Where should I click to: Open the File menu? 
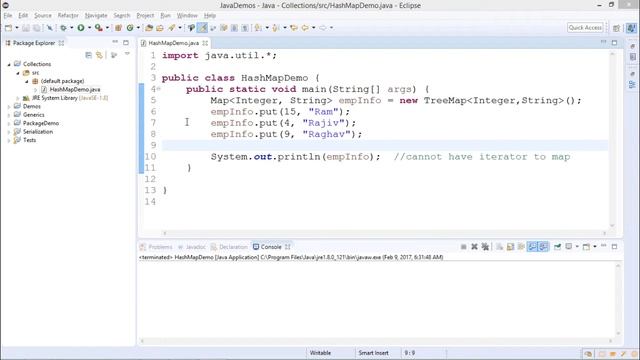point(8,16)
